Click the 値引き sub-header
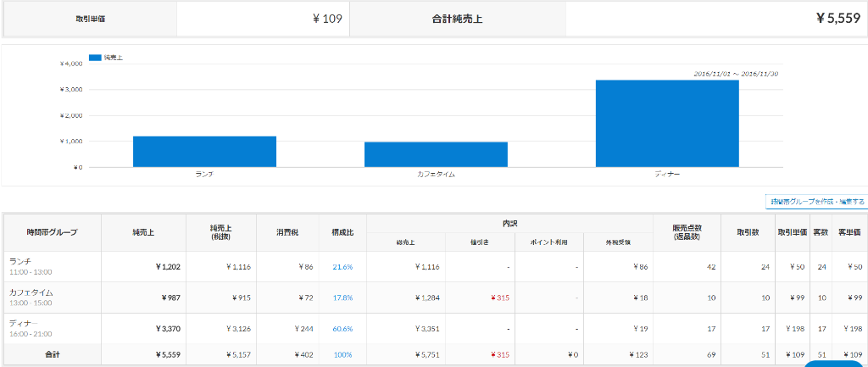The height and width of the screenshot is (367, 868). [480, 242]
